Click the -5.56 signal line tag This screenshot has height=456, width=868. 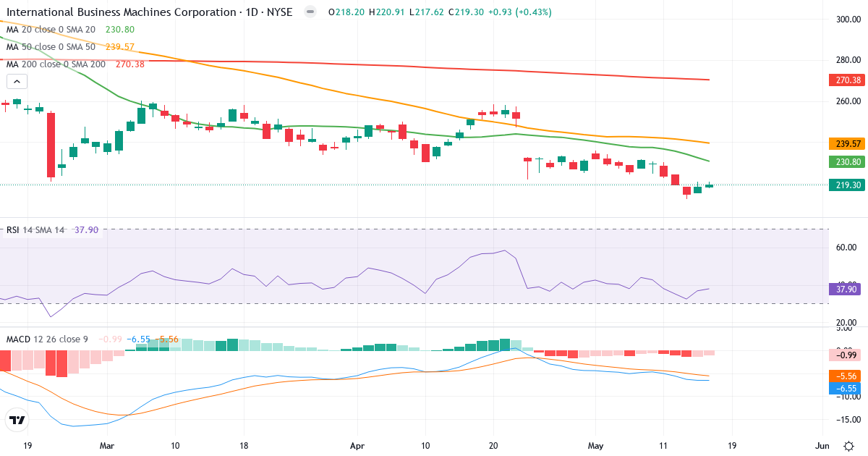(x=845, y=376)
